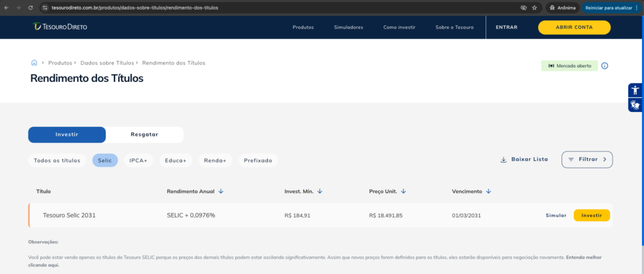Click the Título column header
Screen dimensions: 644x274
tap(43, 192)
